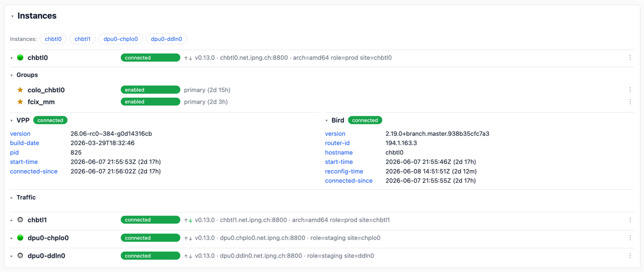Select the chbtl0 instance pill
The width and height of the screenshot is (644, 272).
[53, 39]
